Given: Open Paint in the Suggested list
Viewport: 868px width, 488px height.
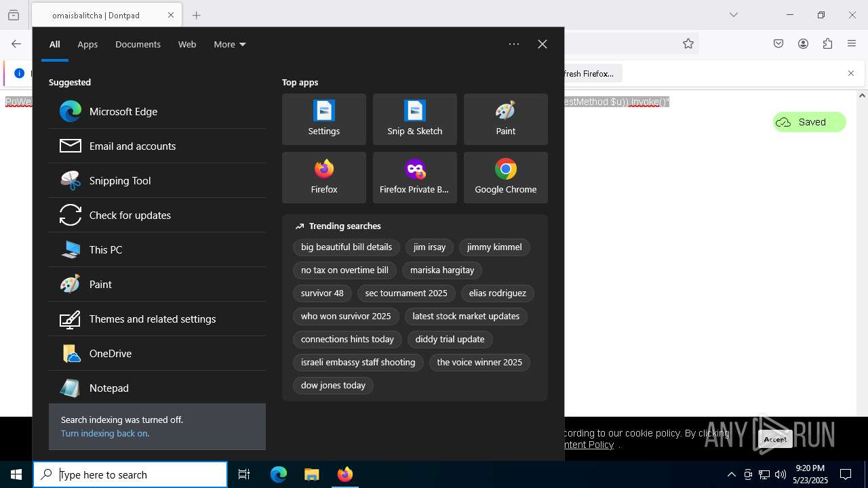Looking at the screenshot, I should point(157,284).
